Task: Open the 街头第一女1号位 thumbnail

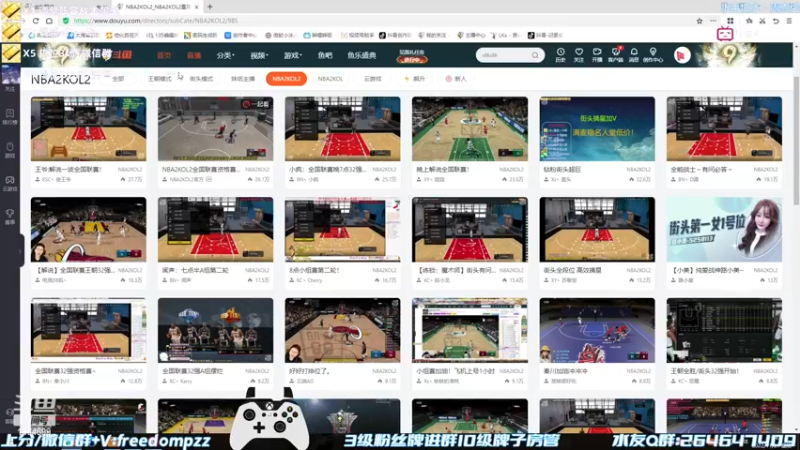Action: tap(724, 230)
